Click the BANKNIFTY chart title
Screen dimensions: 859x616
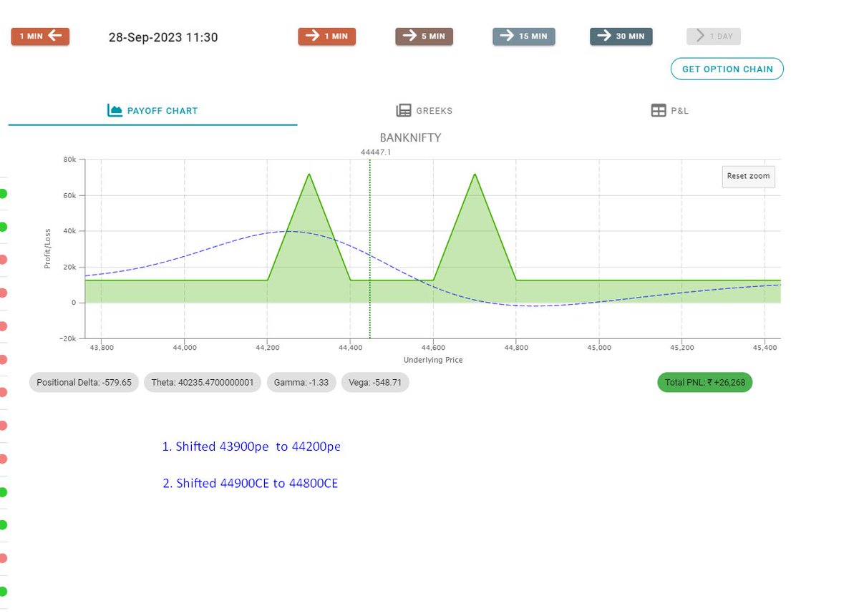pos(410,137)
